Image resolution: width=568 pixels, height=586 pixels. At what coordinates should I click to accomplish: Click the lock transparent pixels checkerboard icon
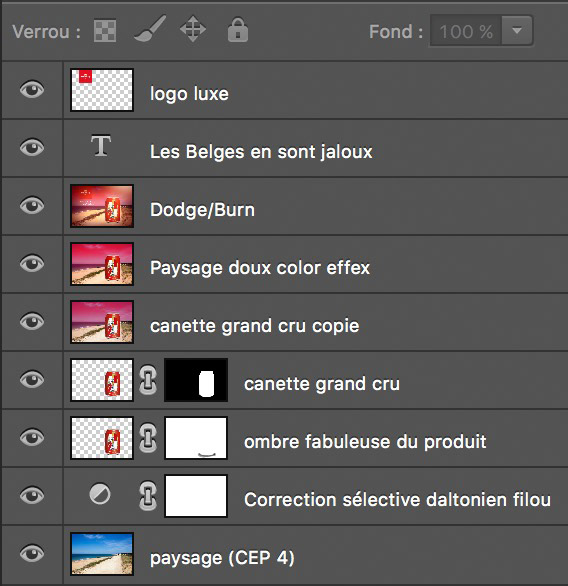point(105,30)
